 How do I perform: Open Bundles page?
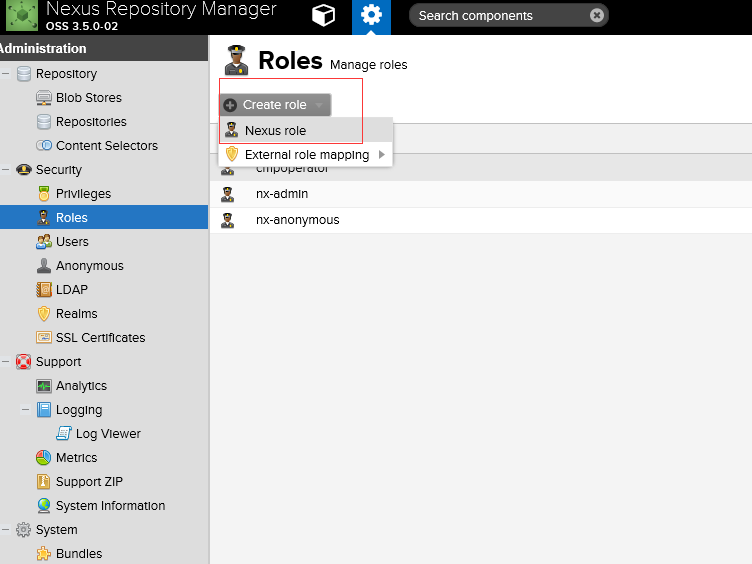click(79, 553)
